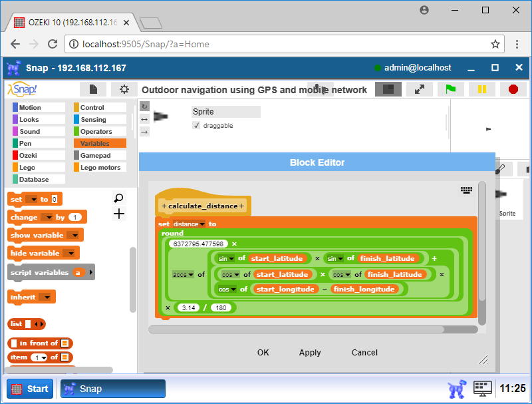Expand script variables with the arrow
The height and width of the screenshot is (404, 532).
90,272
